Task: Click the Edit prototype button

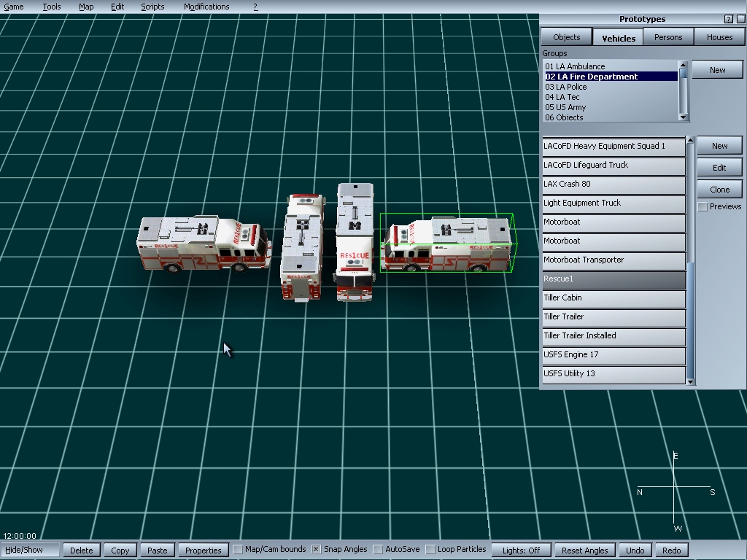Action: click(x=719, y=168)
